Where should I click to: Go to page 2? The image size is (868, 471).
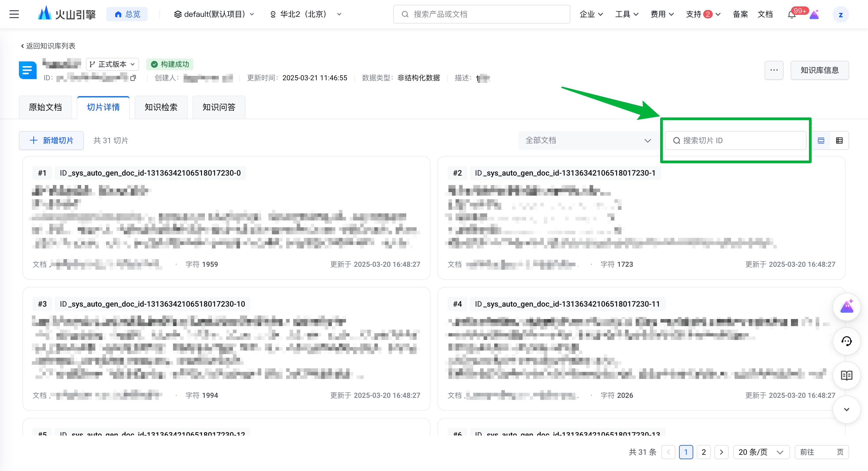coord(704,452)
